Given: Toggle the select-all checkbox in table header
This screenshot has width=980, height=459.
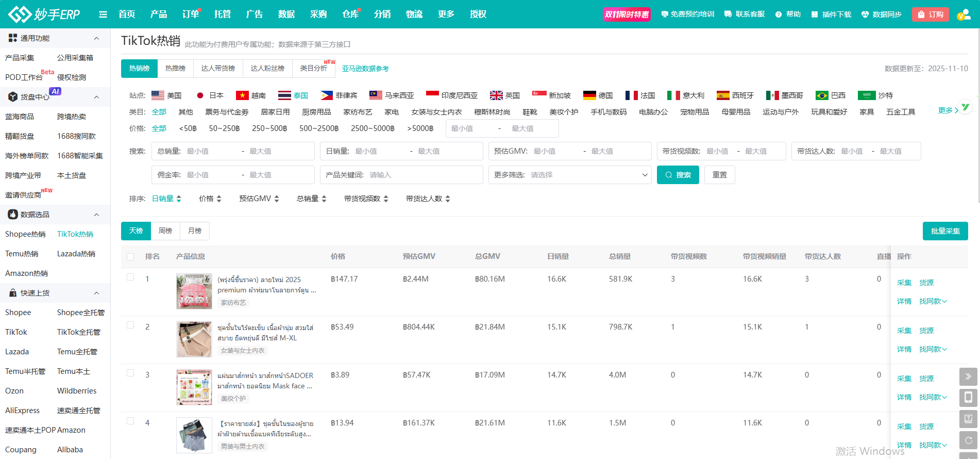Looking at the screenshot, I should (x=130, y=257).
